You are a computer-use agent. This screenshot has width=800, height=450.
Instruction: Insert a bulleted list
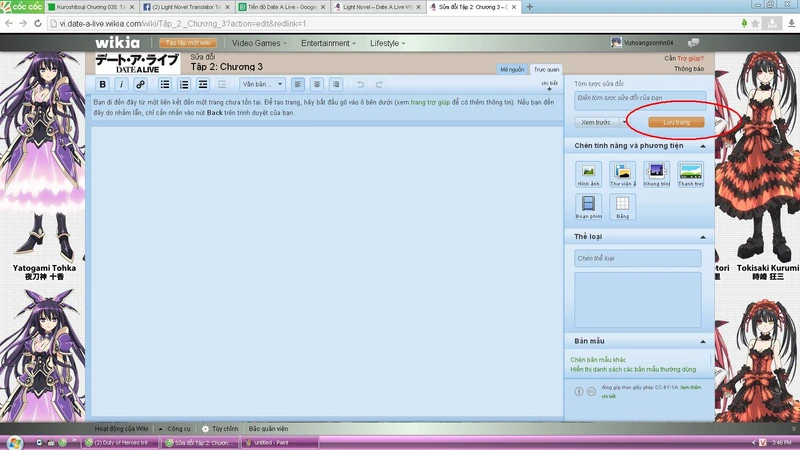165,85
